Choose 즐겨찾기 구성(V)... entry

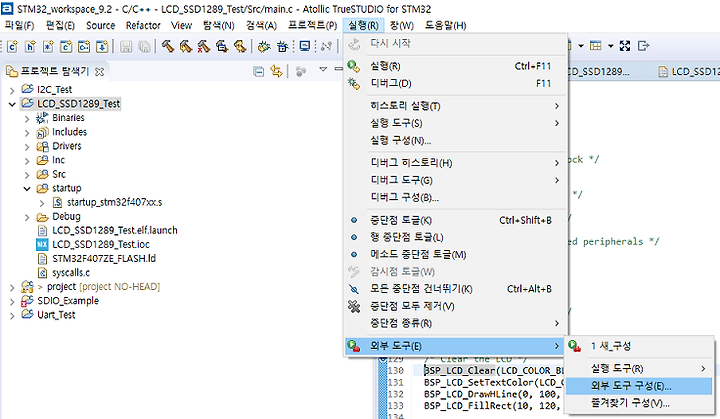639,403
